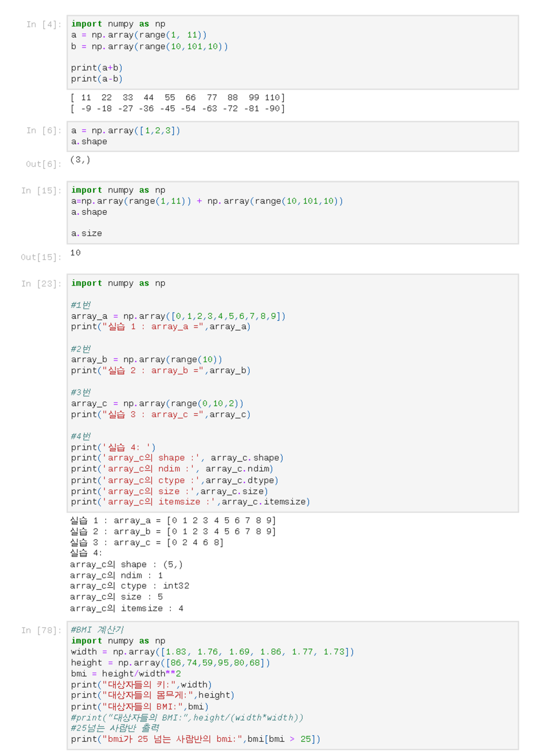Click the In [23] cell prompt
Image resolution: width=534 pixels, height=756 pixels.
click(x=41, y=284)
